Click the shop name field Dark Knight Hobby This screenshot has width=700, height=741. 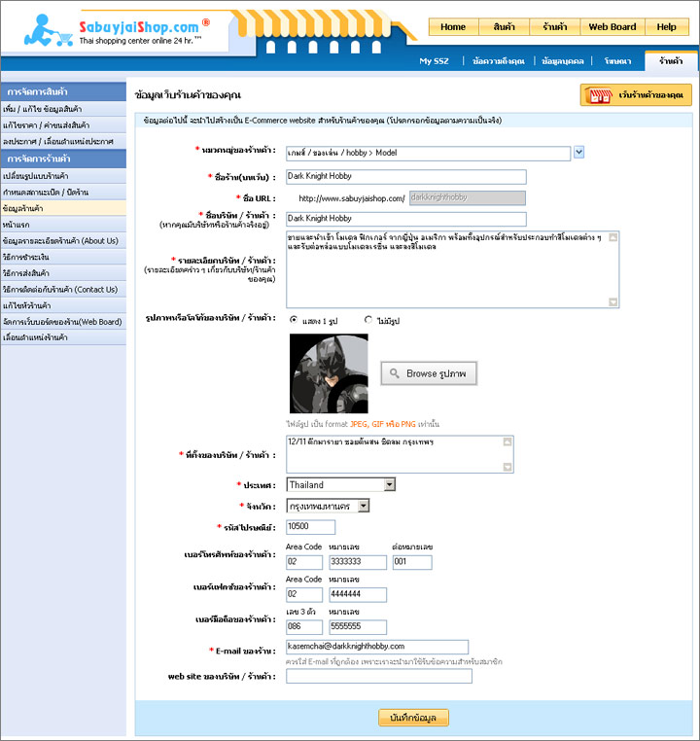(x=406, y=177)
